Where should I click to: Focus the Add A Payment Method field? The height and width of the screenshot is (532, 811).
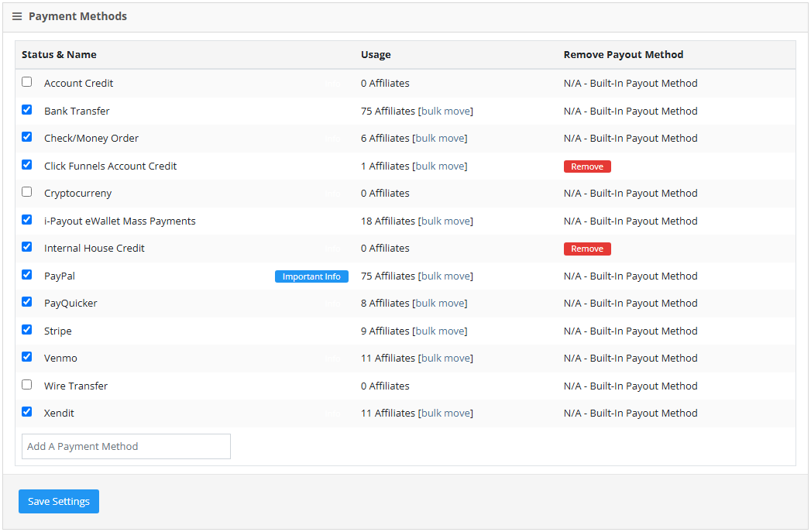pyautogui.click(x=126, y=446)
